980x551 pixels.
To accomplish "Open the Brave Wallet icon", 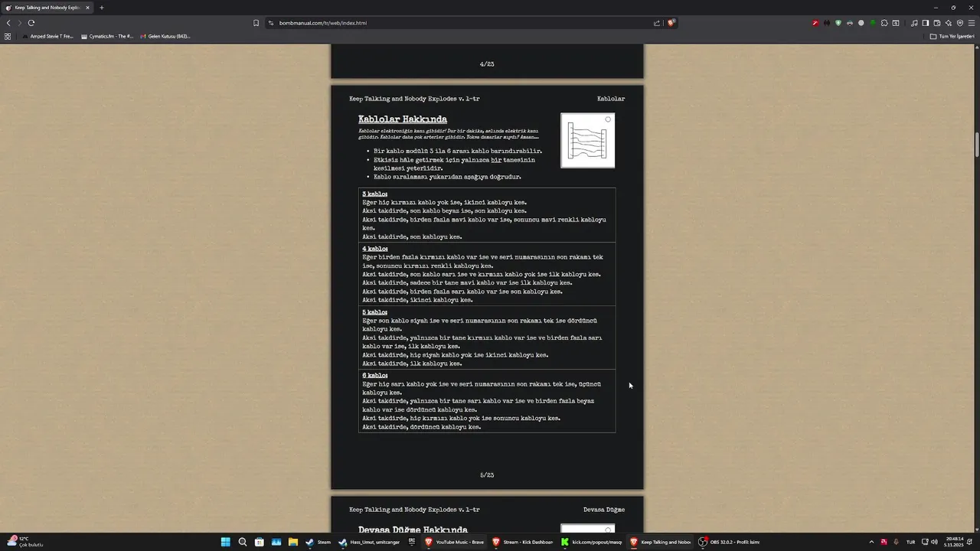I will click(937, 23).
